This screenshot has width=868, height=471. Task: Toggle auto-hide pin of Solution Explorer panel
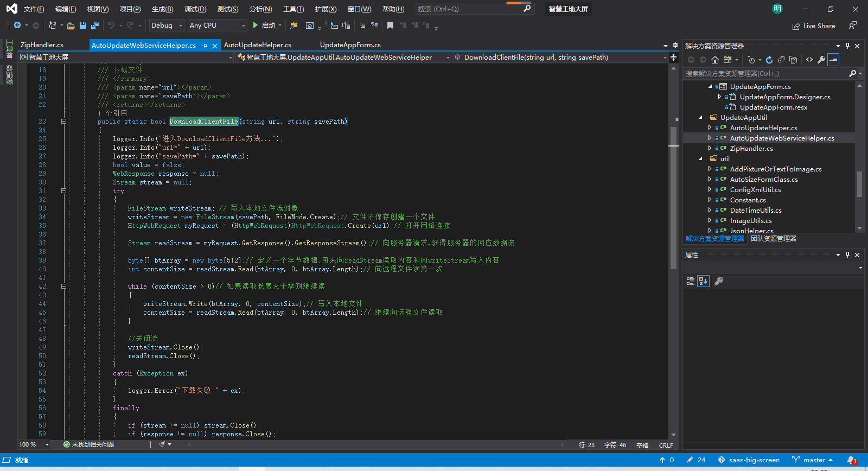click(847, 46)
